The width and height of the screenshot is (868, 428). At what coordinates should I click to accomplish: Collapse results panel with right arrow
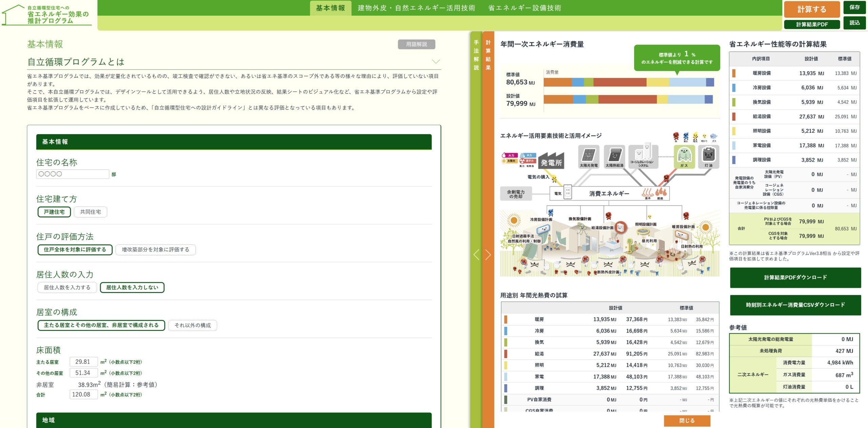coord(488,255)
